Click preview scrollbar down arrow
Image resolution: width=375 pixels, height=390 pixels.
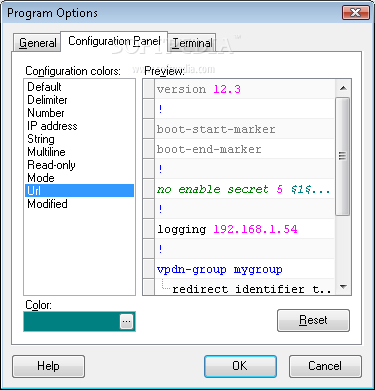pos(343,287)
